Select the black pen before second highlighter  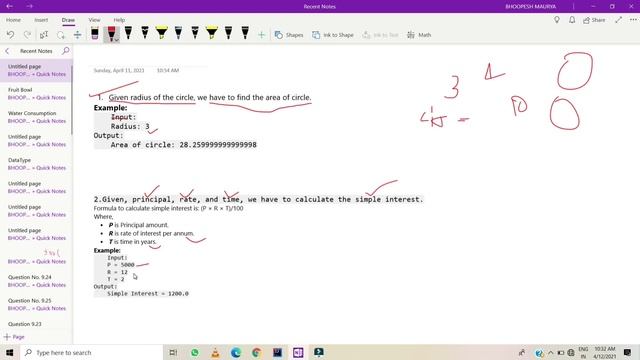point(195,33)
